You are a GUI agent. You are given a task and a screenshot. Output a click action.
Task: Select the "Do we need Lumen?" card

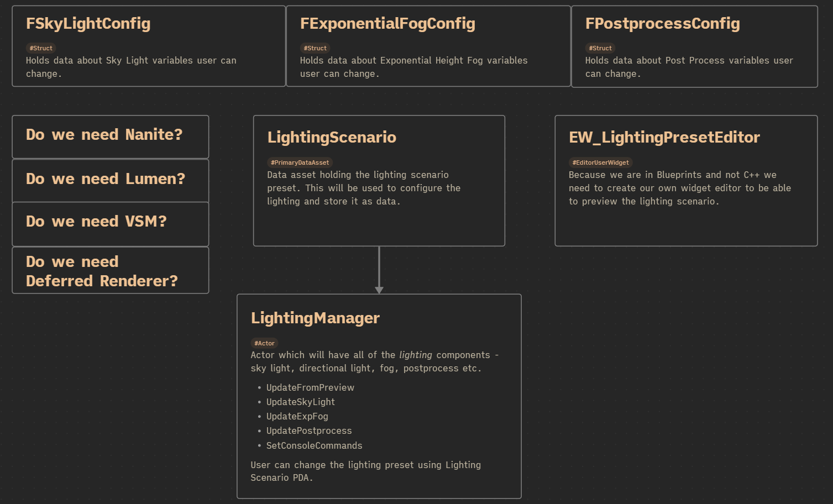(110, 180)
